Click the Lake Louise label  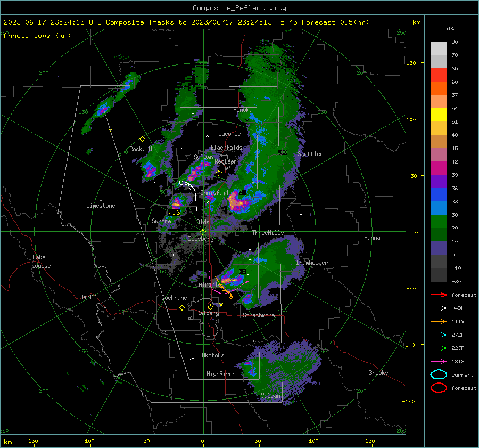tap(41, 262)
